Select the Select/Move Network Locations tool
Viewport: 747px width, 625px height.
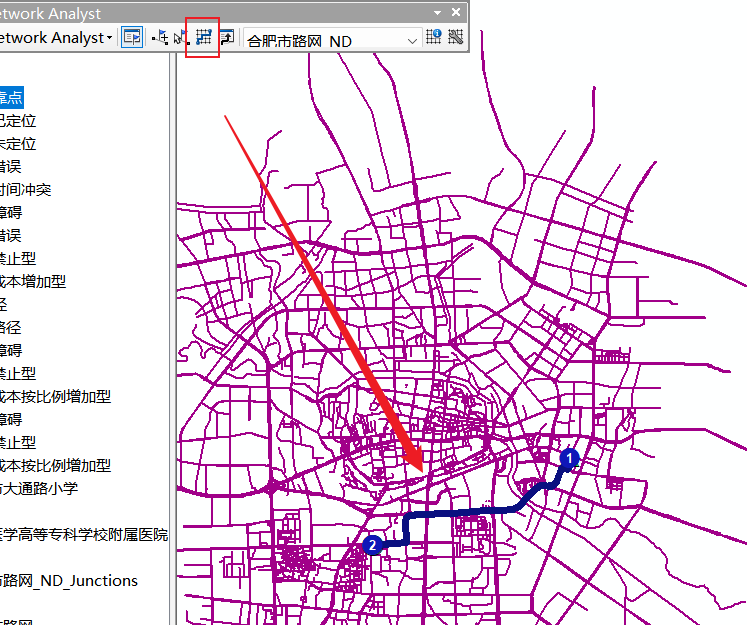(181, 37)
